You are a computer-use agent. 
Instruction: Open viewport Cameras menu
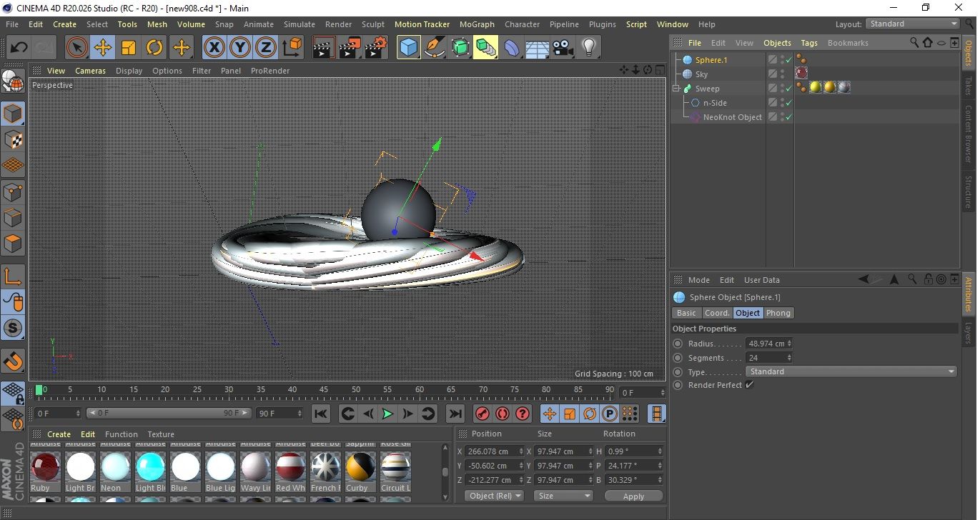click(x=91, y=71)
